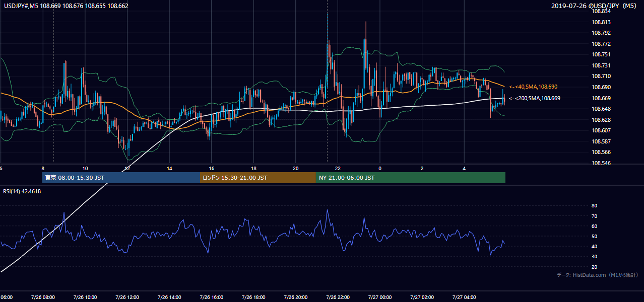Click the date axis label 7/27 02:00
Screen dimensions: 644x302
tap(422, 297)
